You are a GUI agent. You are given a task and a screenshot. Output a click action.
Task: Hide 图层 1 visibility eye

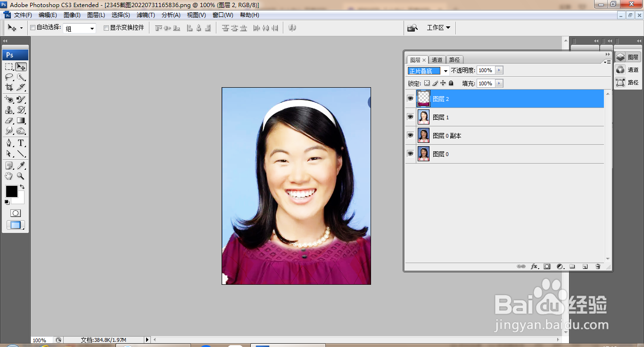[x=410, y=117]
